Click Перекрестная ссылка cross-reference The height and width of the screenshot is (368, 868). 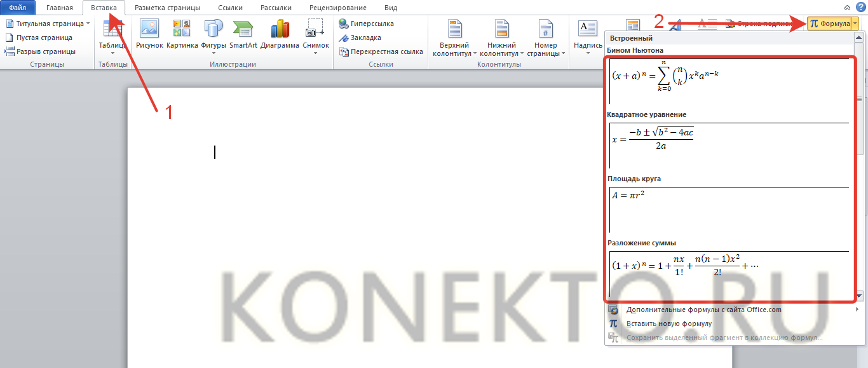pyautogui.click(x=381, y=51)
